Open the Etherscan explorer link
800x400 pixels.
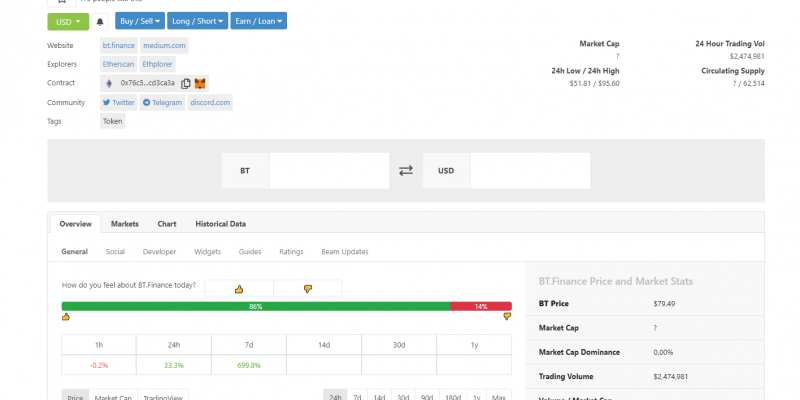pyautogui.click(x=118, y=64)
